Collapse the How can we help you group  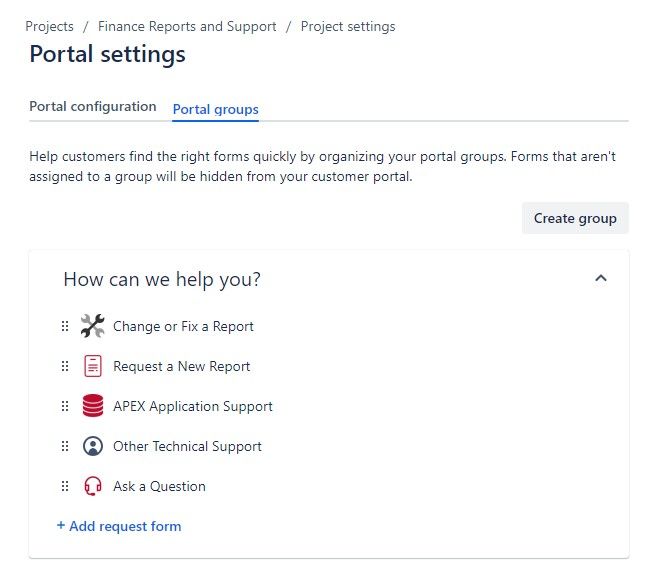pyautogui.click(x=600, y=279)
